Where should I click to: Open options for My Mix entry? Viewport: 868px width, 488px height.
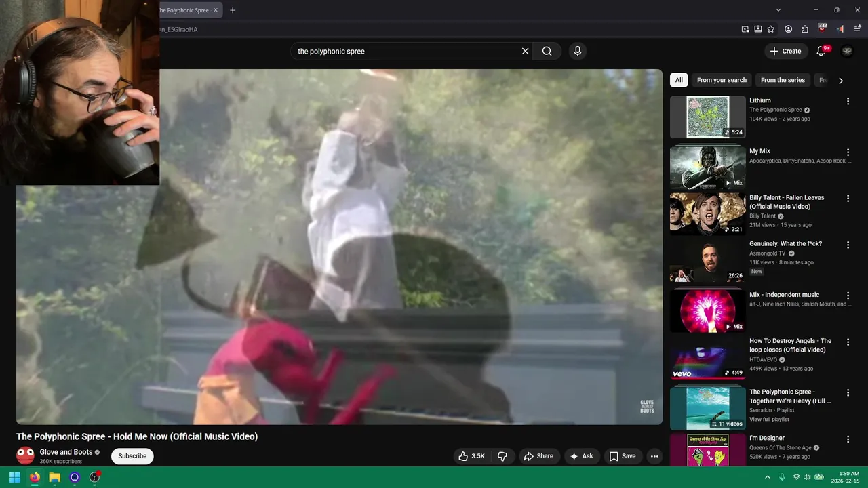[848, 152]
